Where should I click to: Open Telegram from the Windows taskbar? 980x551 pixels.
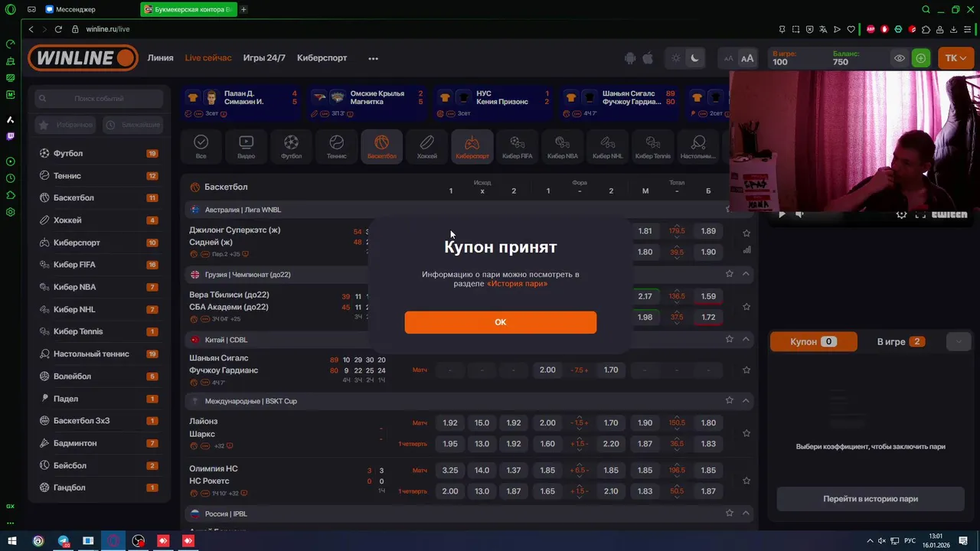tap(64, 541)
